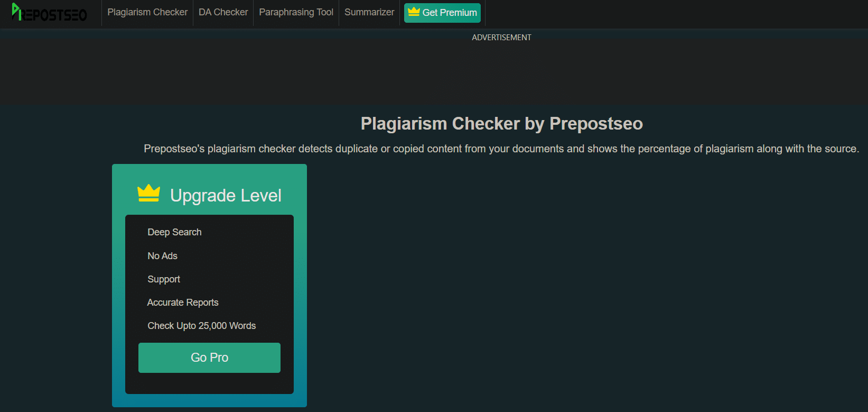
Task: Click the plagiarism checker description paragraph
Action: pos(501,149)
